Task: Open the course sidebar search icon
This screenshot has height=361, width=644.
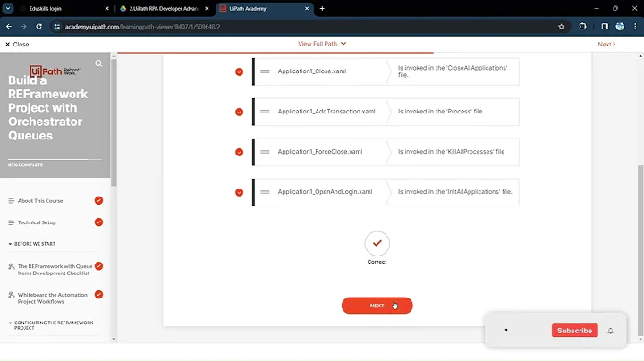Action: coord(98,63)
